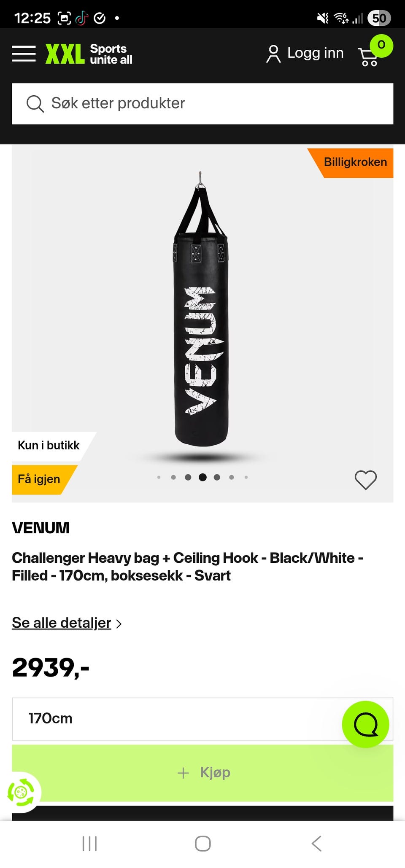
Task: Select the third image carousel dot
Action: tap(188, 477)
